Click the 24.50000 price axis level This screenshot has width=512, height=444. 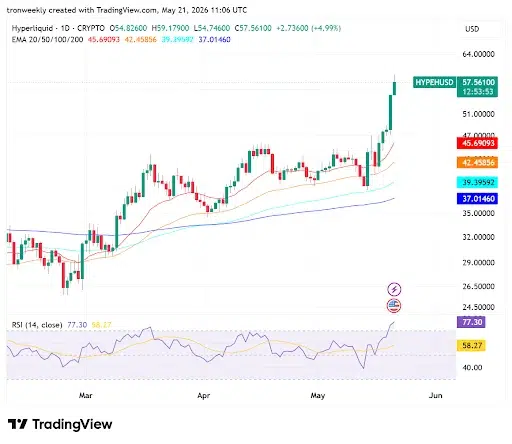pyautogui.click(x=478, y=307)
